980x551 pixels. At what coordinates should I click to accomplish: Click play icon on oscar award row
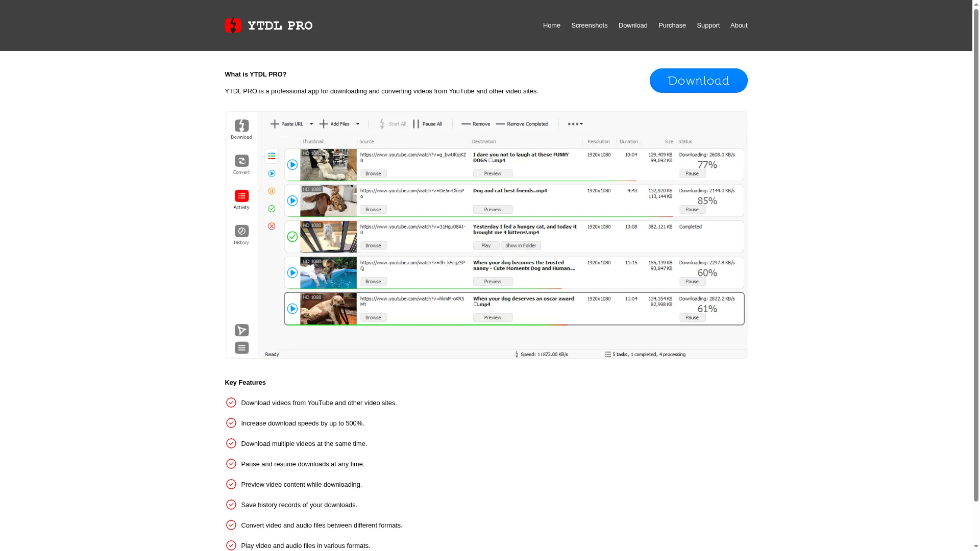[292, 309]
